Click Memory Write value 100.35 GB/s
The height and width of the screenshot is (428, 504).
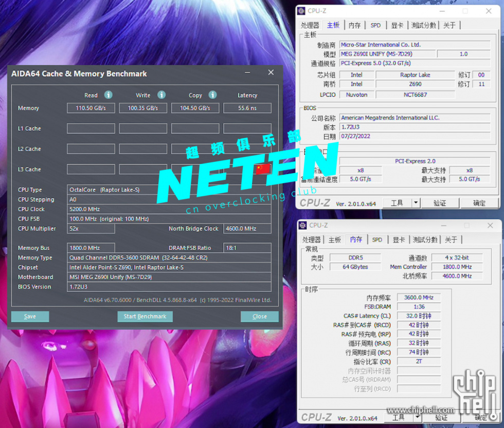(143, 108)
